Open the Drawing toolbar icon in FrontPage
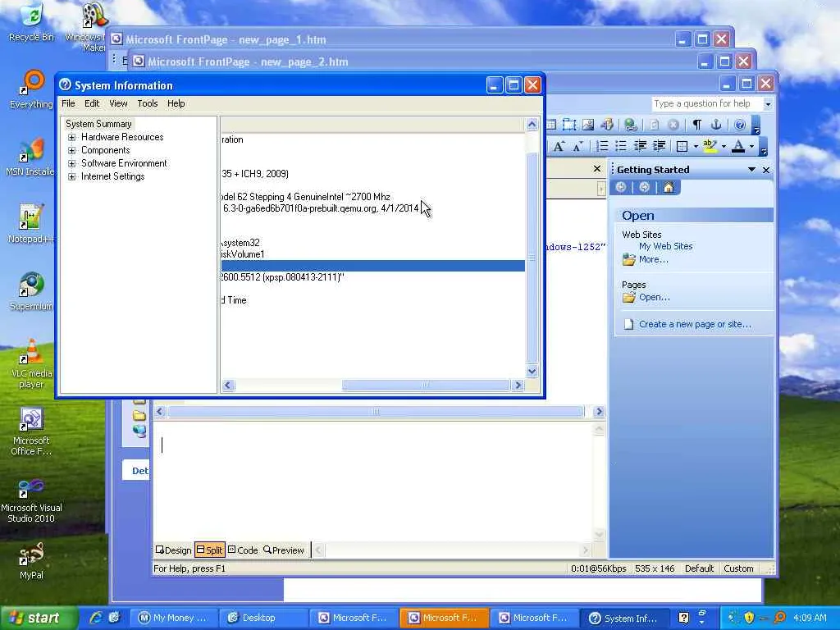Image resolution: width=840 pixels, height=630 pixels. [x=607, y=125]
